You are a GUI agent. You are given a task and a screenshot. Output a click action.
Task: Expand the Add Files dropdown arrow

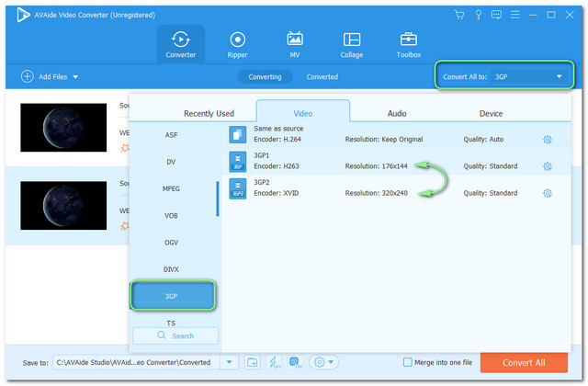[75, 77]
